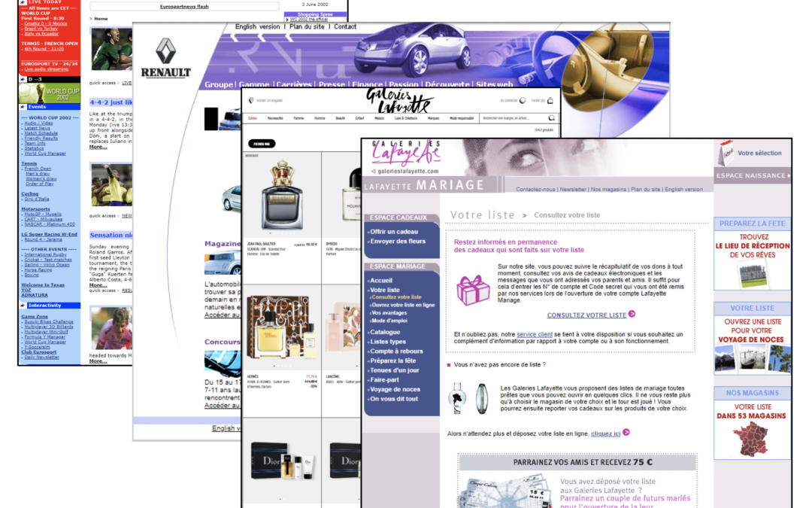Open the Brazil vs Turkey live link
The image size is (812, 508).
coord(41,29)
